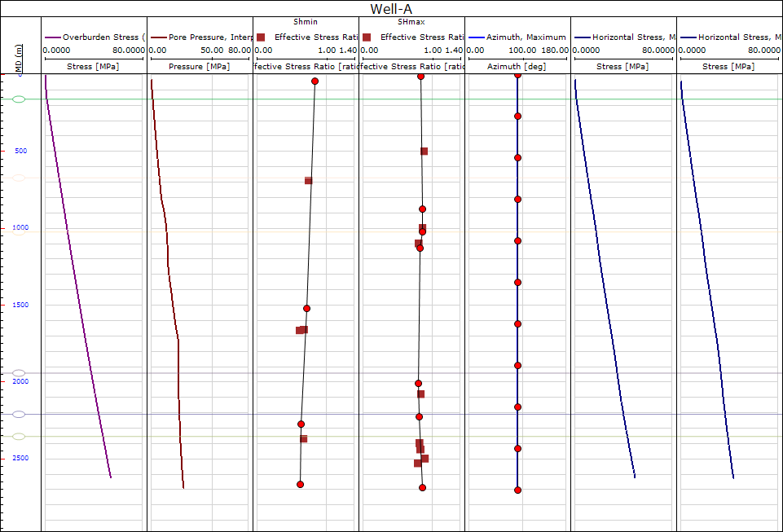This screenshot has height=532, width=783.
Task: Select the olive formation marker below 2000 m
Action: click(x=20, y=437)
